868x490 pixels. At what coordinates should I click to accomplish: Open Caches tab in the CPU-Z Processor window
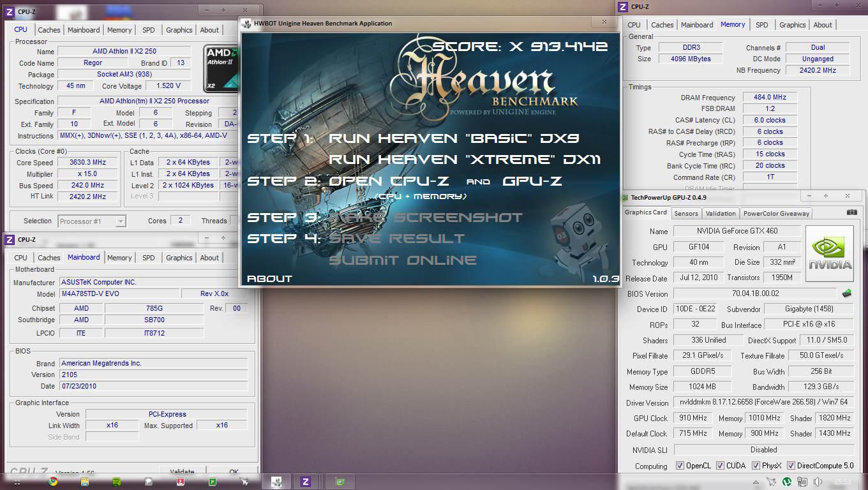pyautogui.click(x=49, y=30)
